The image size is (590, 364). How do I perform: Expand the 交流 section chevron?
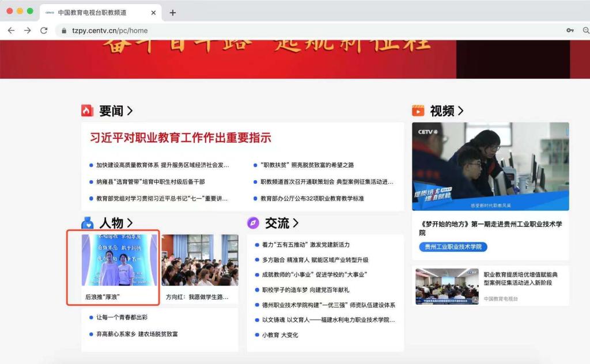pos(296,223)
